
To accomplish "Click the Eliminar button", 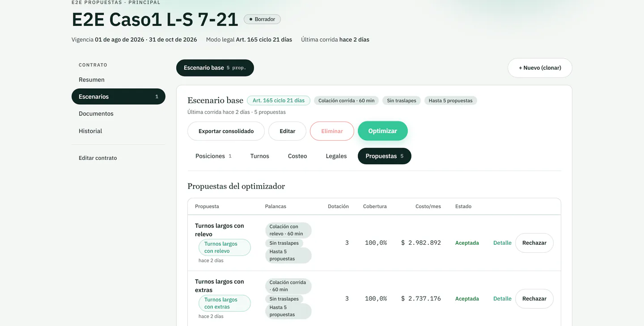I will [x=332, y=131].
